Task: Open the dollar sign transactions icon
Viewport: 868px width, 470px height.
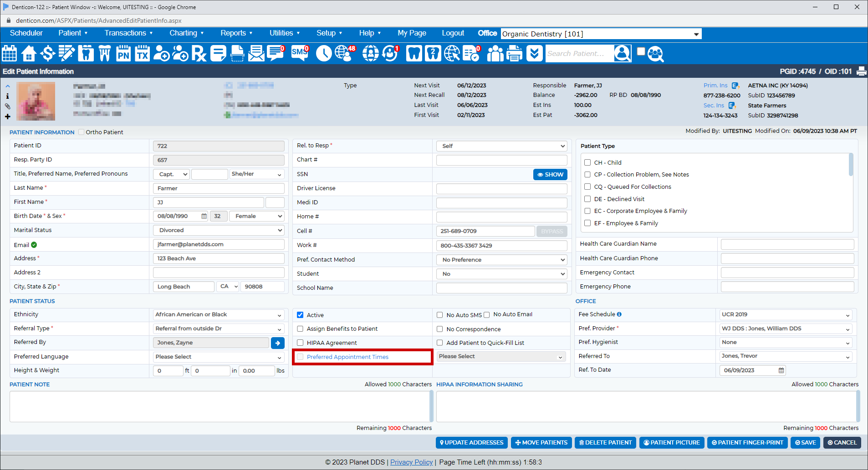Action: point(47,53)
